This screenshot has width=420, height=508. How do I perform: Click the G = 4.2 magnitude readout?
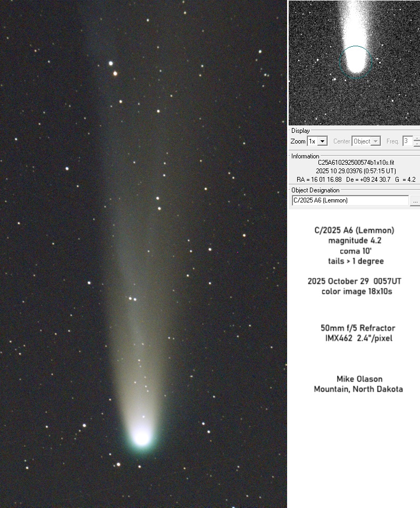pyautogui.click(x=405, y=180)
